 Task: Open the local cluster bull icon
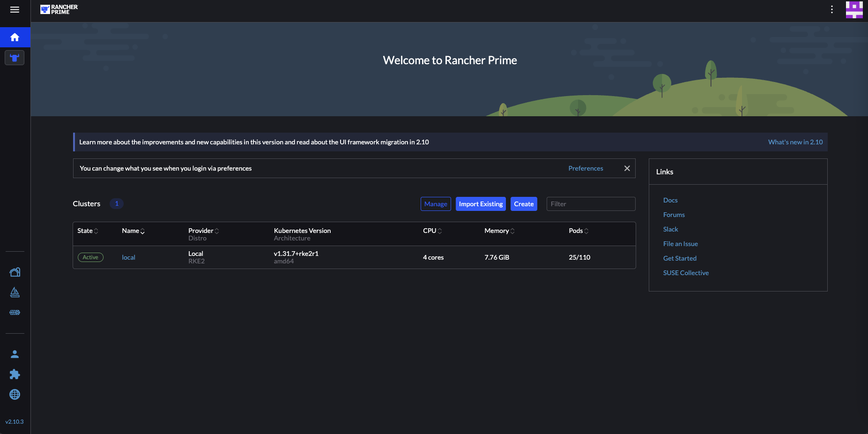click(15, 58)
